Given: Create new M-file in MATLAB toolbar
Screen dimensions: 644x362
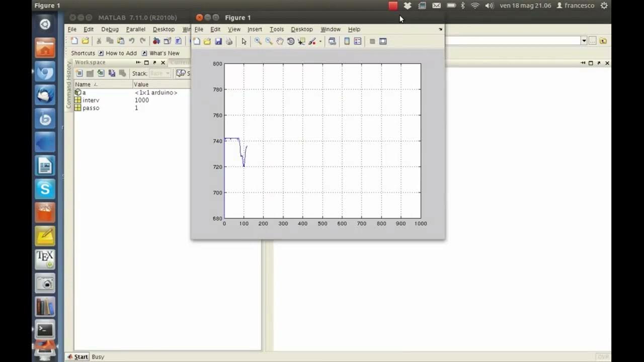Looking at the screenshot, I should click(x=74, y=41).
